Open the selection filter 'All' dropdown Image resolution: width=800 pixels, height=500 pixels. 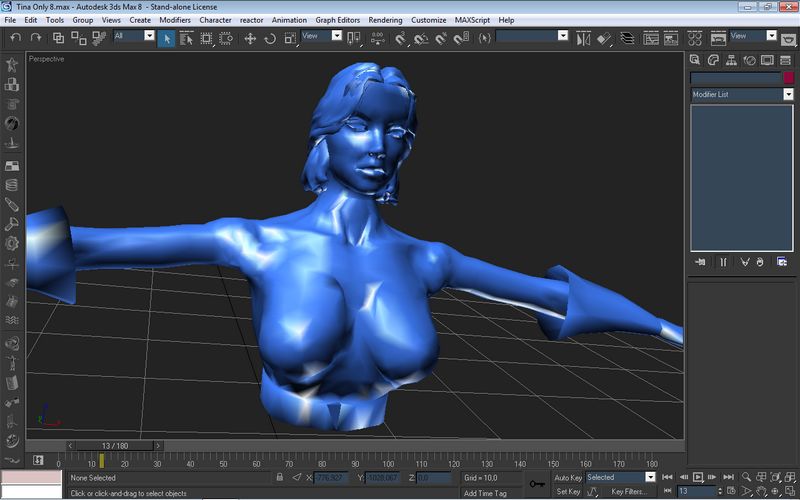click(149, 36)
